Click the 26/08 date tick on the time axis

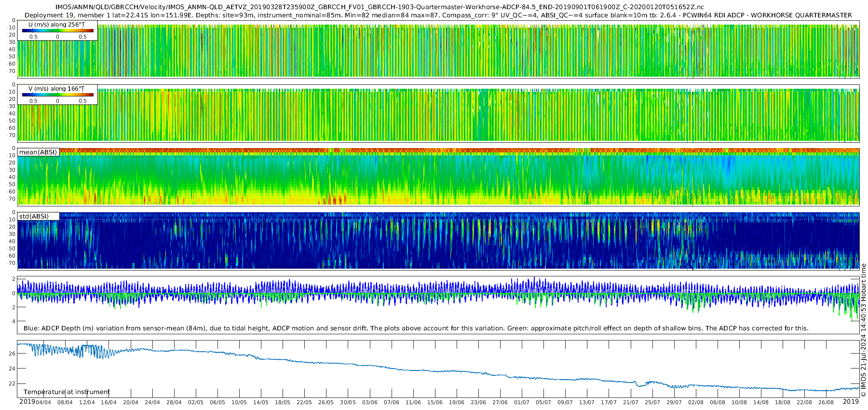[826, 402]
